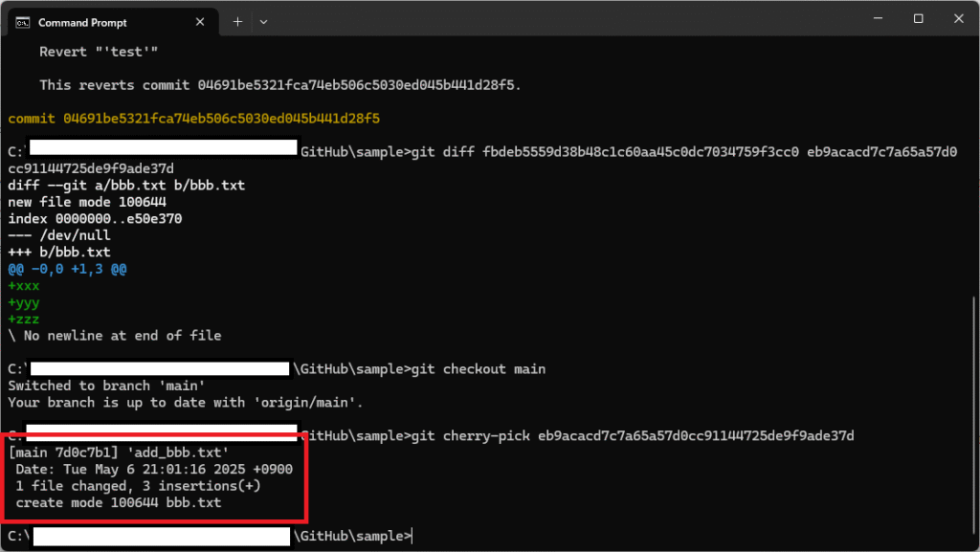This screenshot has width=980, height=552.
Task: Click the wrapped 'cc91144725de9f9ade37d' hash line
Action: click(91, 168)
